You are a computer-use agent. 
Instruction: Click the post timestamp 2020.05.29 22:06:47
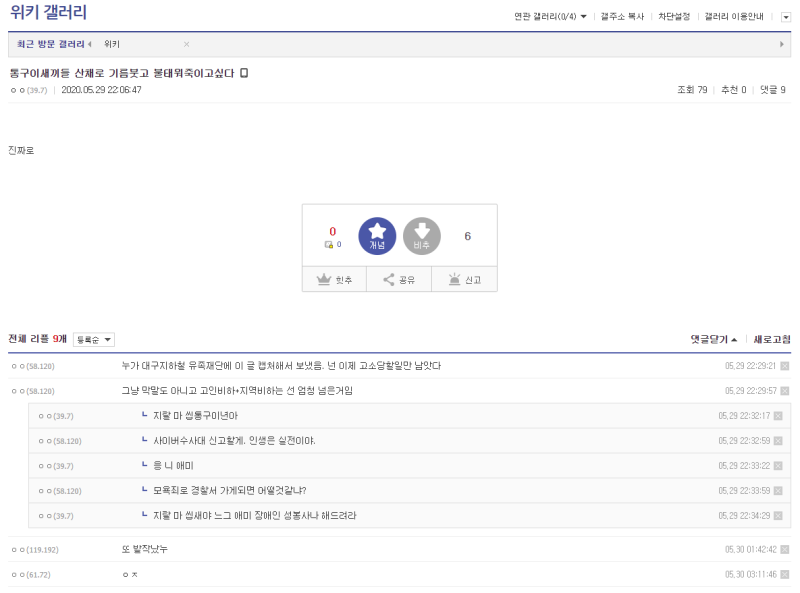coord(102,90)
